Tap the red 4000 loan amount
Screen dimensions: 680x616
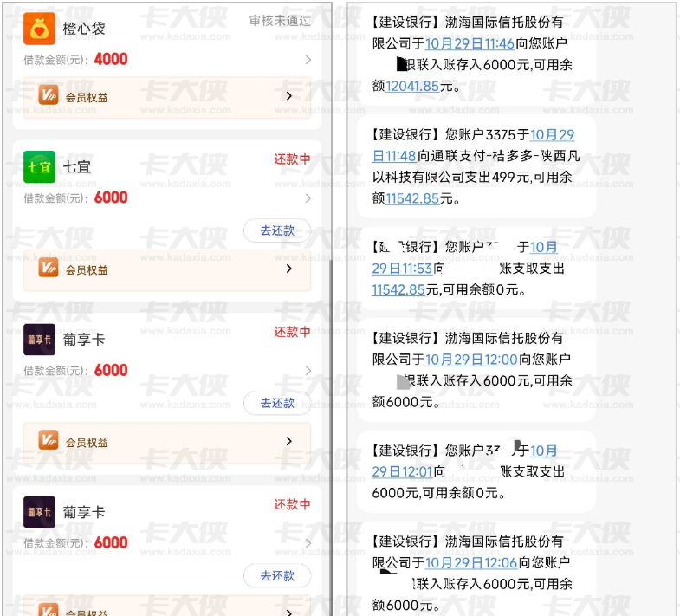click(x=111, y=59)
